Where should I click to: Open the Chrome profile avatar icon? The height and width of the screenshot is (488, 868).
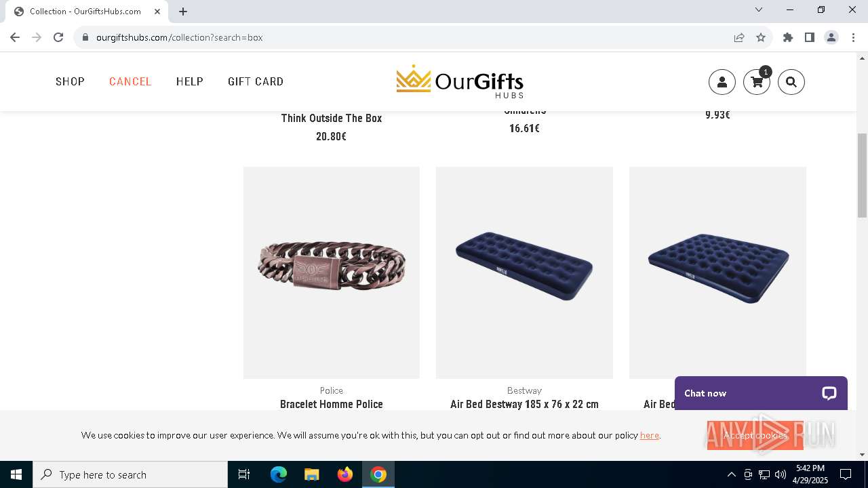[831, 37]
